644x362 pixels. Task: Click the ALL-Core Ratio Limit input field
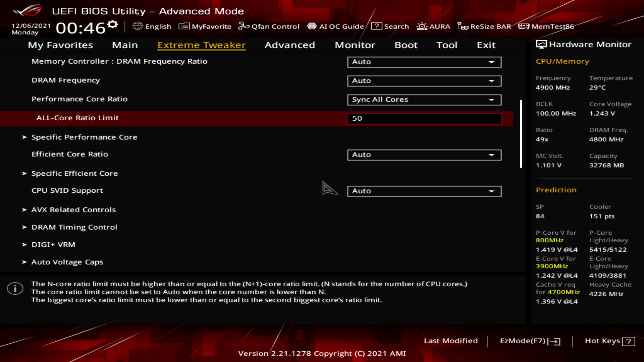pos(424,118)
